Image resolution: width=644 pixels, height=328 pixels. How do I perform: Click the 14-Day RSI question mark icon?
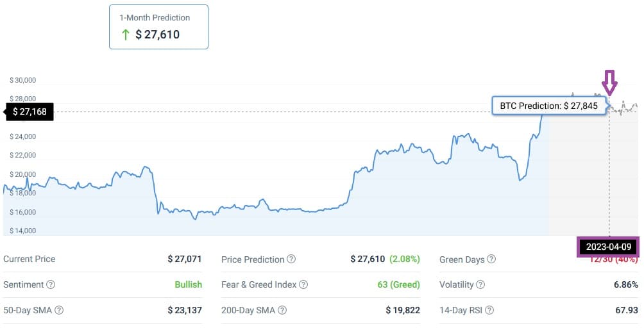point(489,310)
